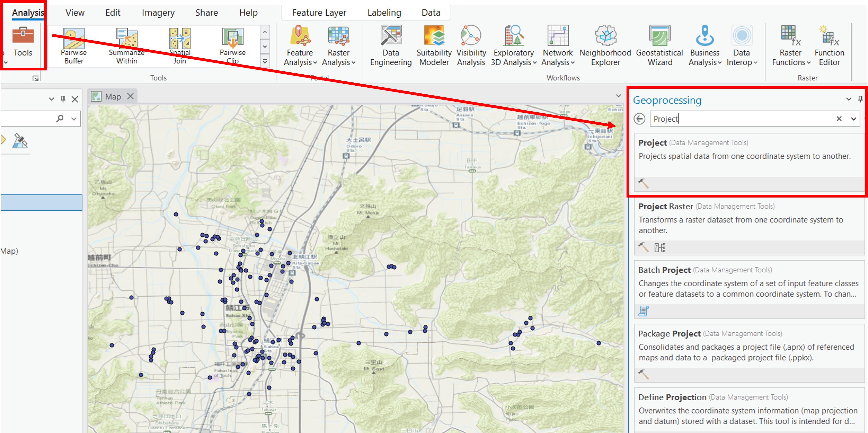Screen dimensions: 868x433
Task: Run the Pairwise Buffer tool
Action: pos(74,46)
